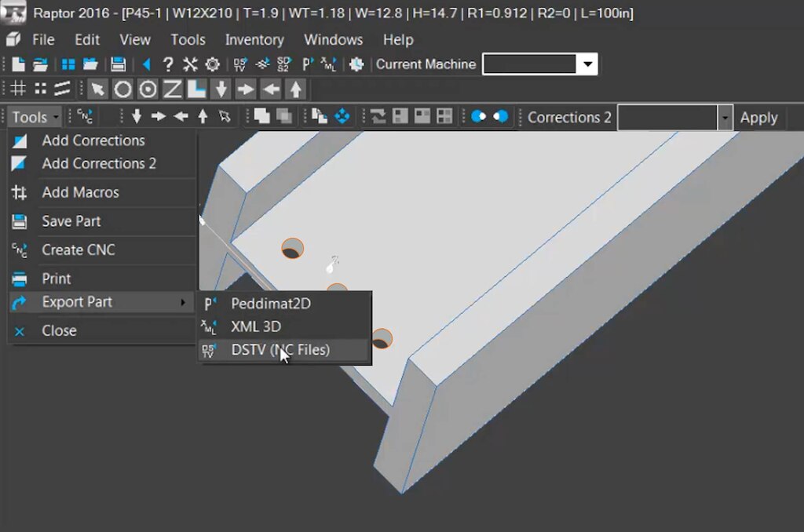Screen dimensions: 804x532
Task: Toggle the arrow pointer select mode button
Action: pyautogui.click(x=97, y=89)
